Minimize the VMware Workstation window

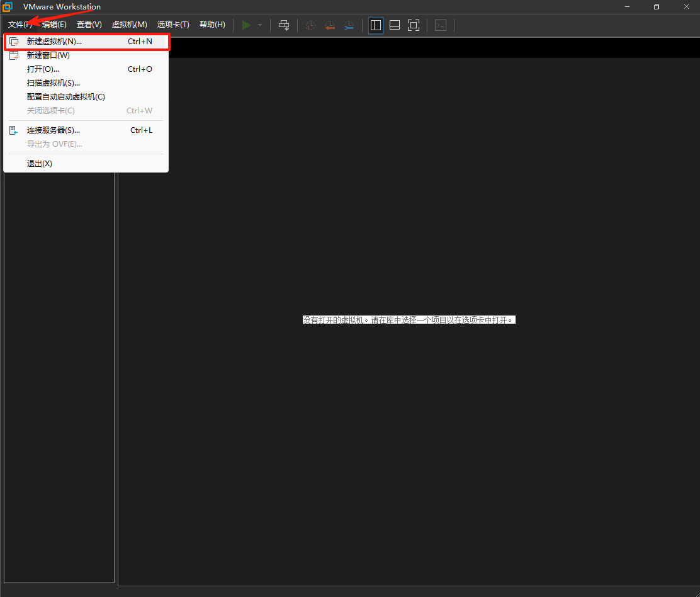coord(627,7)
